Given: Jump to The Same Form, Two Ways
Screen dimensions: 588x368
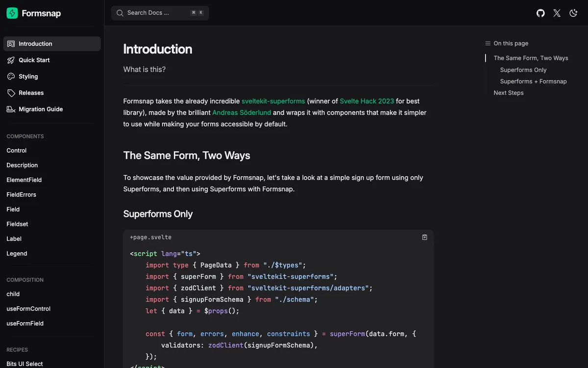Looking at the screenshot, I should coord(531,58).
